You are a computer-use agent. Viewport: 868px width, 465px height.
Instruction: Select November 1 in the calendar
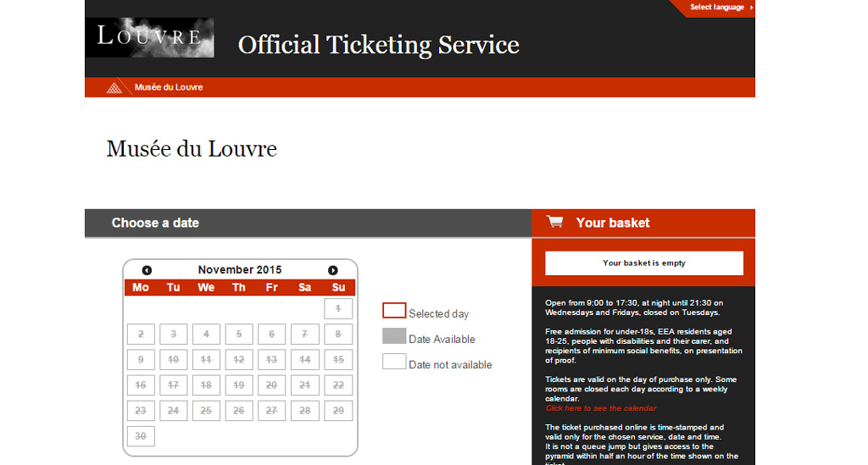tap(338, 308)
